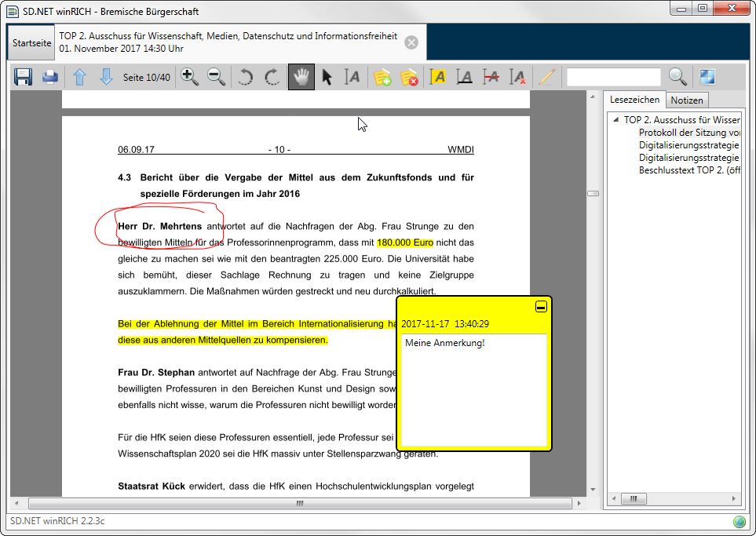Zoom out with the minus magnifier
This screenshot has height=536, width=756.
(x=216, y=77)
